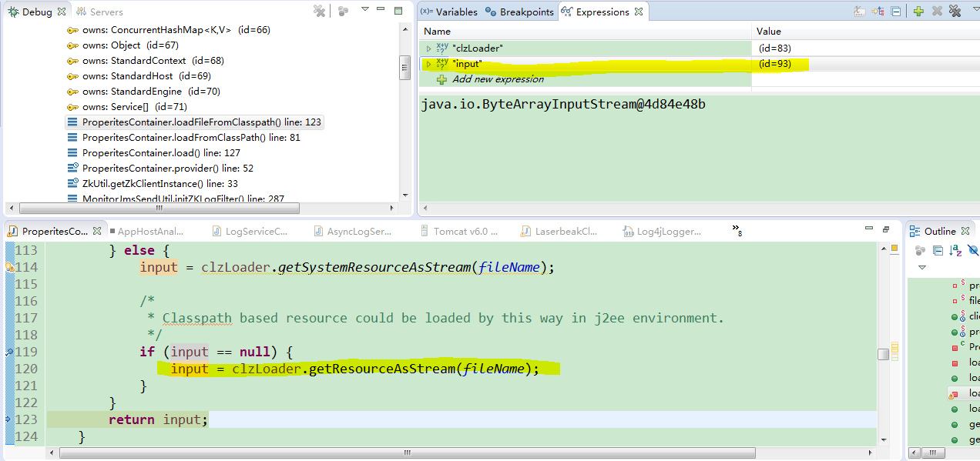Click the Debug view grouped-dots icon beside the launches icon

pyautogui.click(x=344, y=12)
